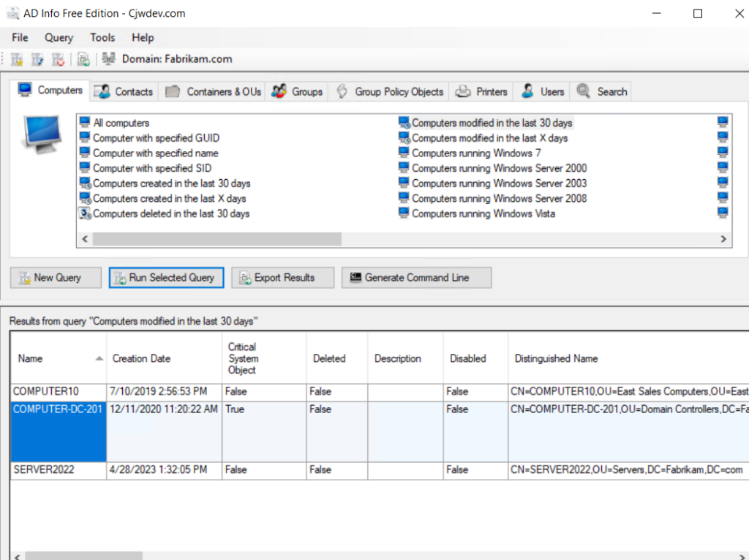Select the 'All computers' query

pyautogui.click(x=115, y=123)
